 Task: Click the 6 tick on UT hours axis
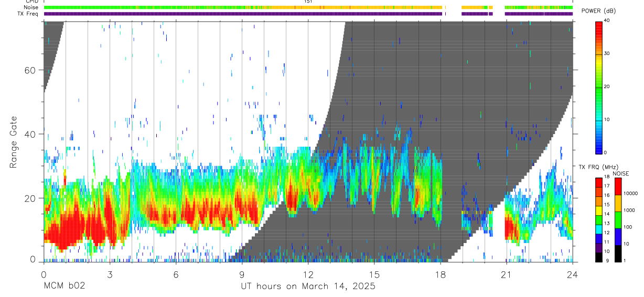(176, 274)
